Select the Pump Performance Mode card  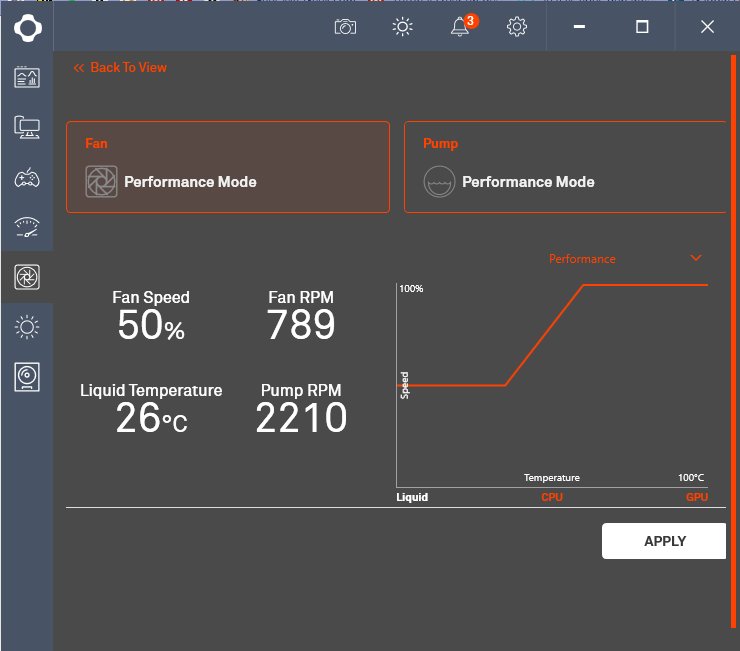pos(565,167)
